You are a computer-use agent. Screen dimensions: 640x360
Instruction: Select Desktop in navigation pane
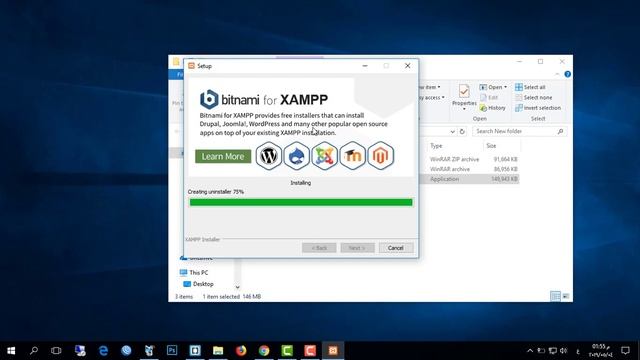tap(203, 284)
